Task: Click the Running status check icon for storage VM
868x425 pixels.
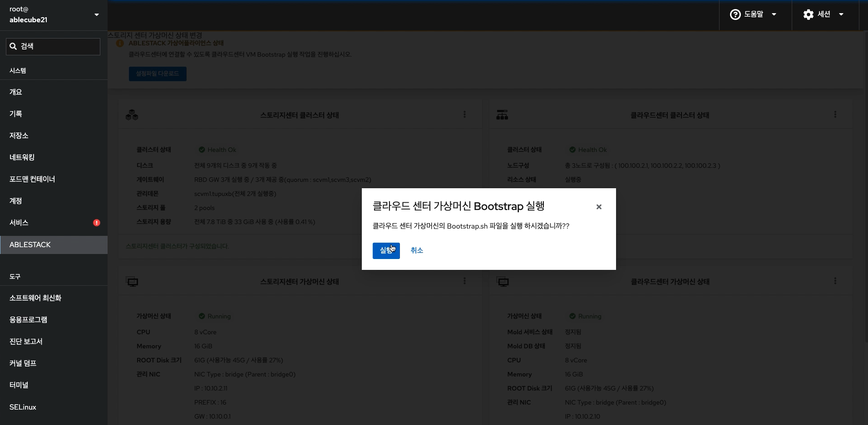Action: [x=201, y=316]
